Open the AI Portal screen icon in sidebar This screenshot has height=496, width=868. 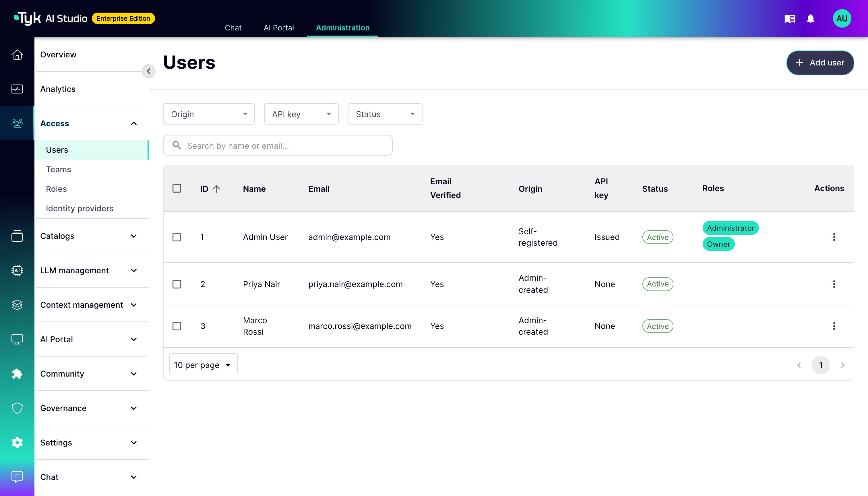point(17,339)
